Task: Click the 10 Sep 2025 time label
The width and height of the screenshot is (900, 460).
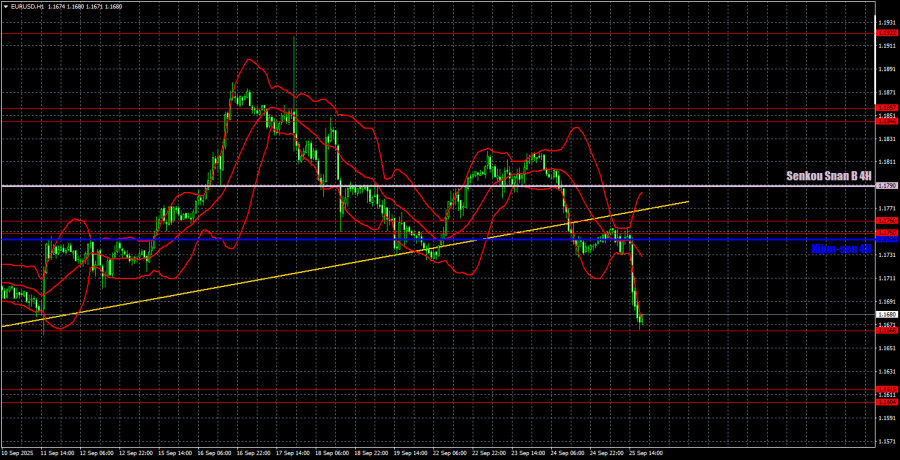Action: point(15,453)
